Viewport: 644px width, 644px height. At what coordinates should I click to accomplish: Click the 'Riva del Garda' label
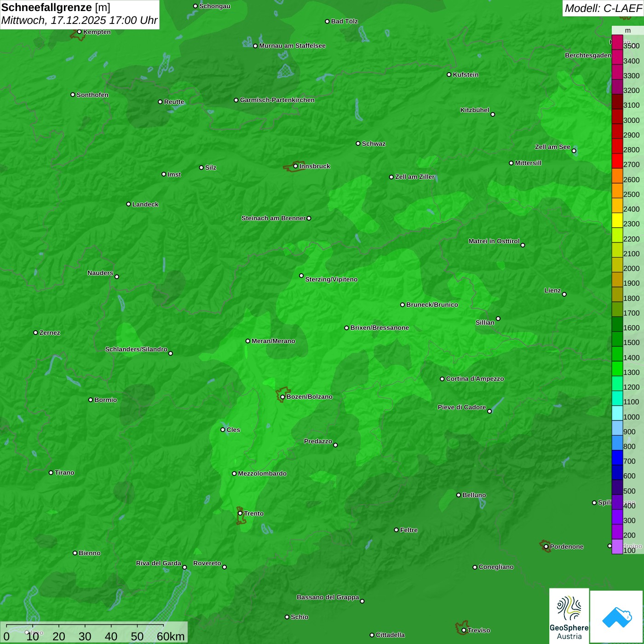[159, 563]
